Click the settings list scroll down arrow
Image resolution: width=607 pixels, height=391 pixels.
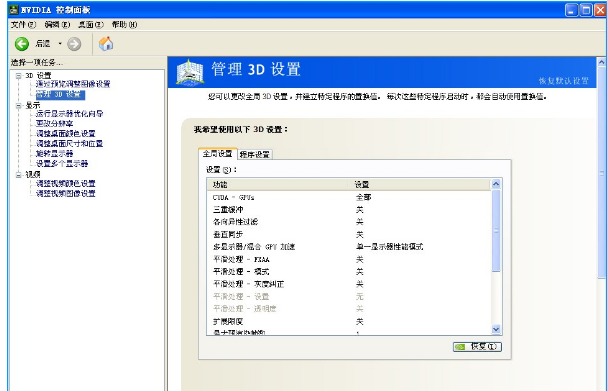point(496,329)
